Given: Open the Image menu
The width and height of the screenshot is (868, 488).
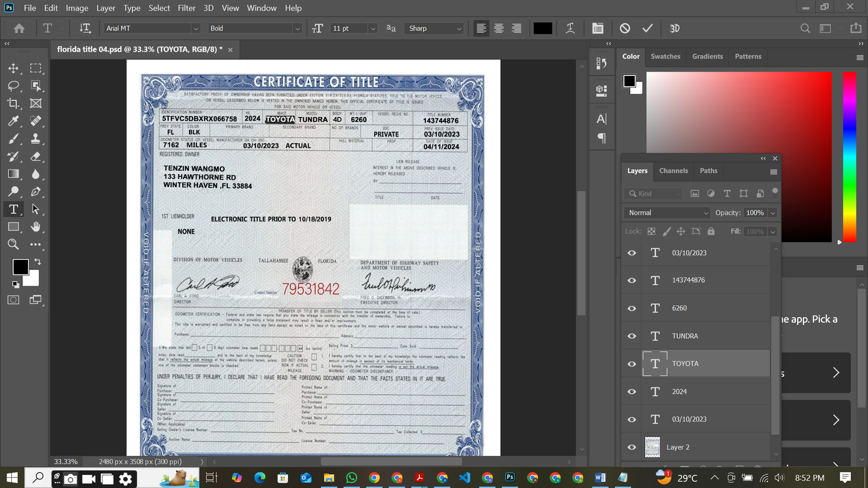Looking at the screenshot, I should coord(77,8).
